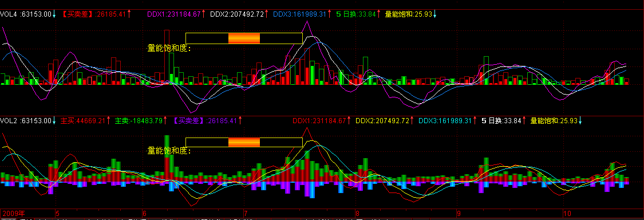This screenshot has width=644, height=220.
Task: Jump to month 10 on the time axis
Action: (x=567, y=214)
